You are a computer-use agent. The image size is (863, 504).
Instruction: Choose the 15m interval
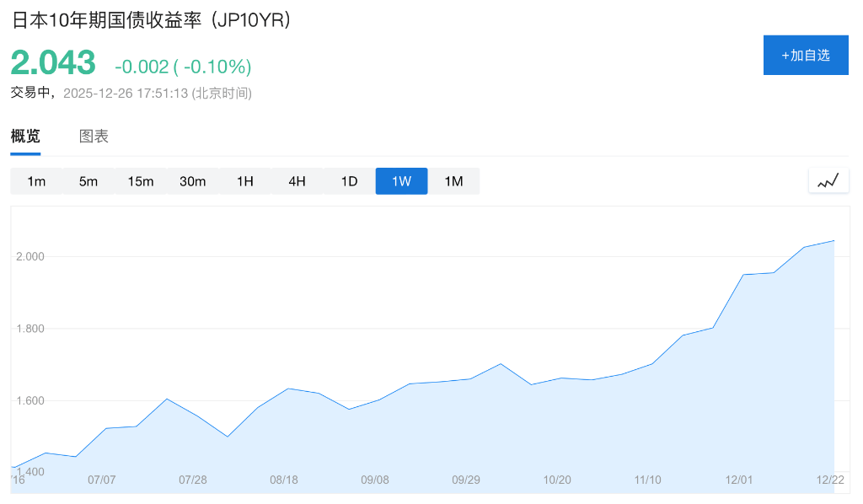(x=141, y=181)
